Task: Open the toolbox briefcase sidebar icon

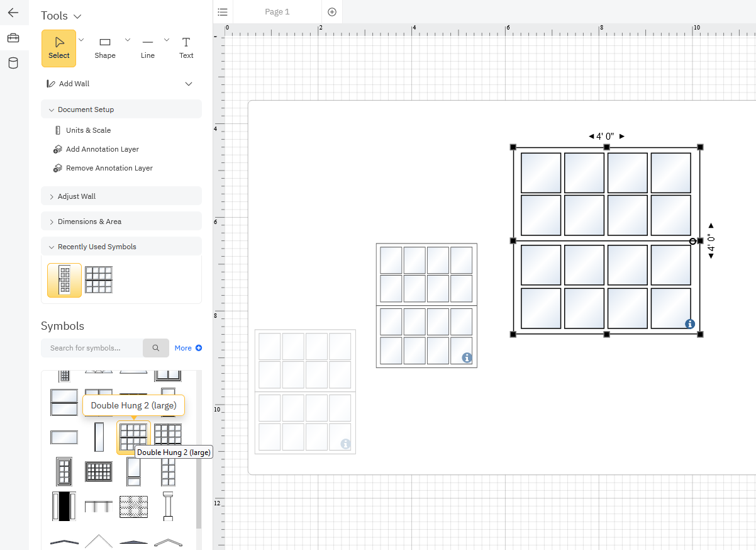Action: click(13, 38)
